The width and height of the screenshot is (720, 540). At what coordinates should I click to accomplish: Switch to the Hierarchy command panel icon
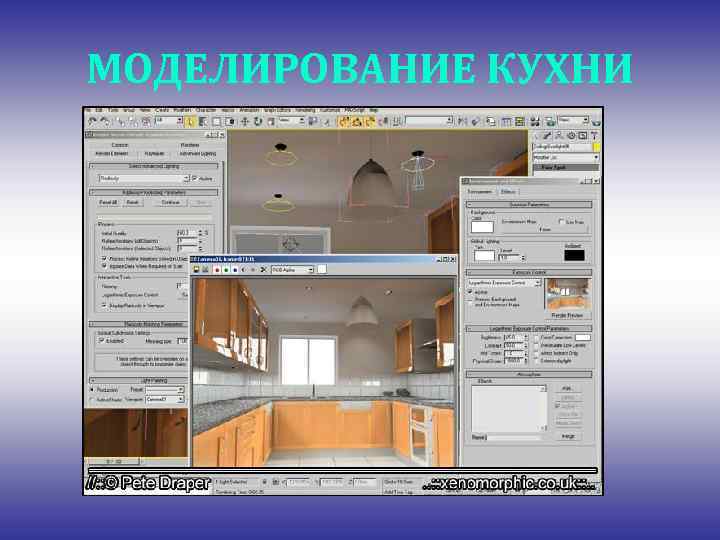pyautogui.click(x=559, y=135)
